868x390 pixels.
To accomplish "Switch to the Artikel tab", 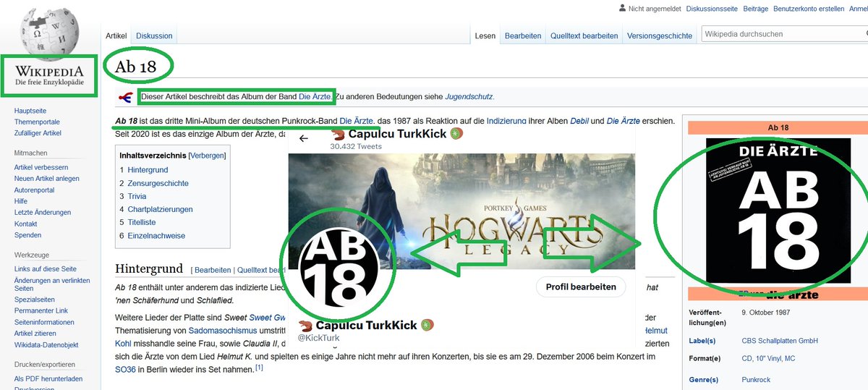I will tap(116, 35).
